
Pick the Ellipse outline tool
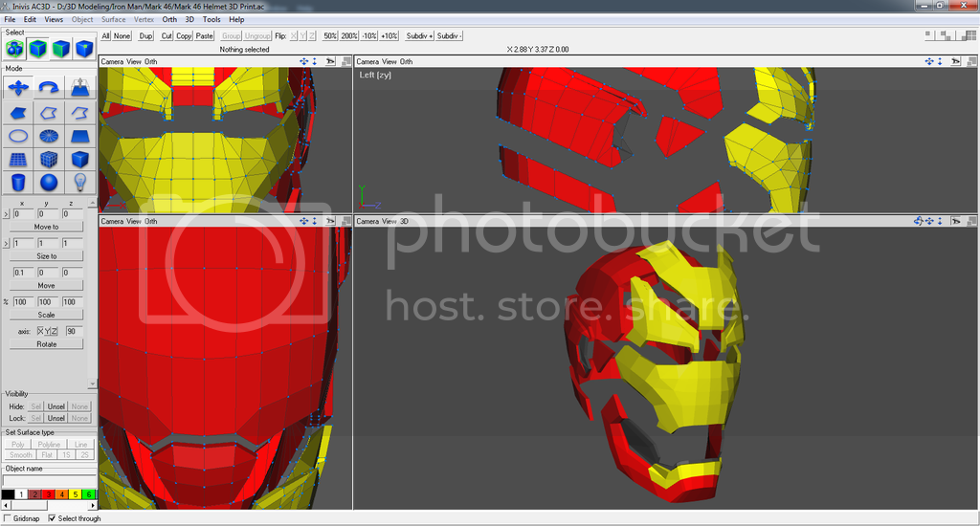click(x=19, y=136)
